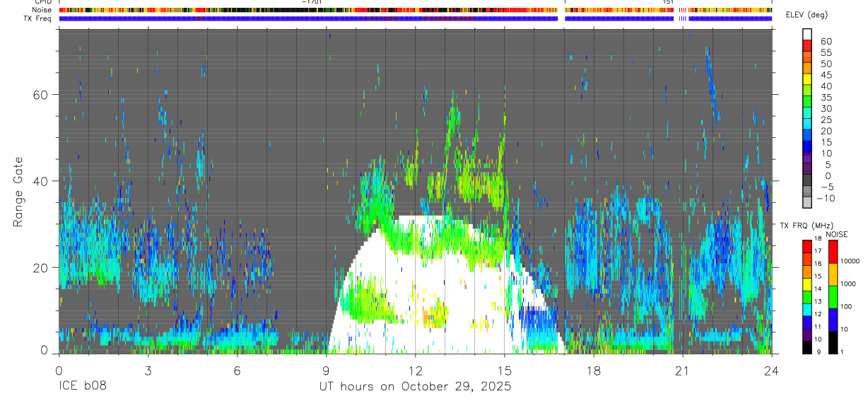Click the x-axis hour label 24
The width and height of the screenshot is (868, 401).
pos(772,370)
